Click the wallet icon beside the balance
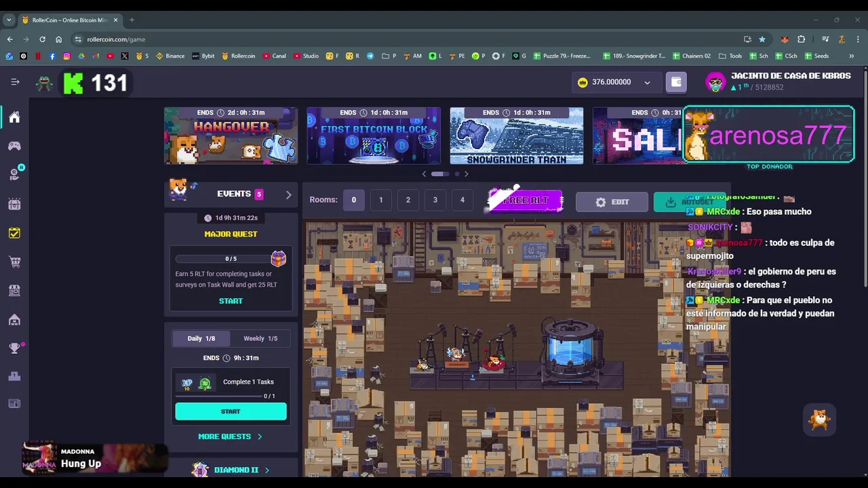Image resolution: width=868 pixels, height=488 pixels. (x=676, y=82)
